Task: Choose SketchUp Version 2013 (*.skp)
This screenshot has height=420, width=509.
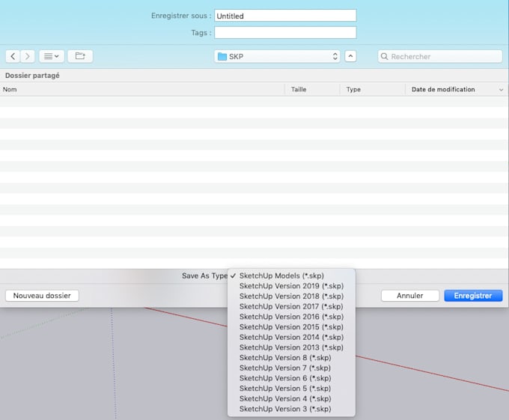Action: tap(291, 347)
